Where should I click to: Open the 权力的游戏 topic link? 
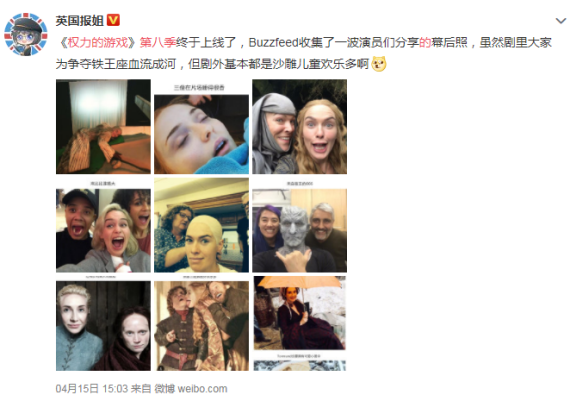[x=98, y=43]
